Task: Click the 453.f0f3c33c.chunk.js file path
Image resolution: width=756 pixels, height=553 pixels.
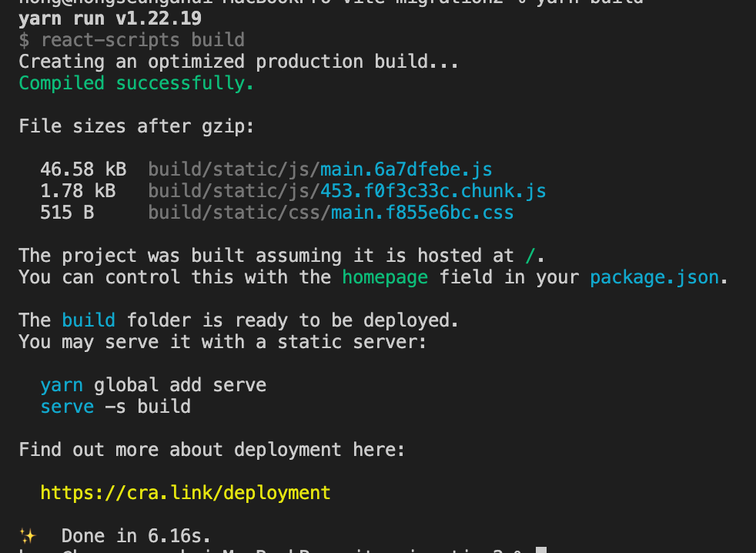Action: (347, 191)
